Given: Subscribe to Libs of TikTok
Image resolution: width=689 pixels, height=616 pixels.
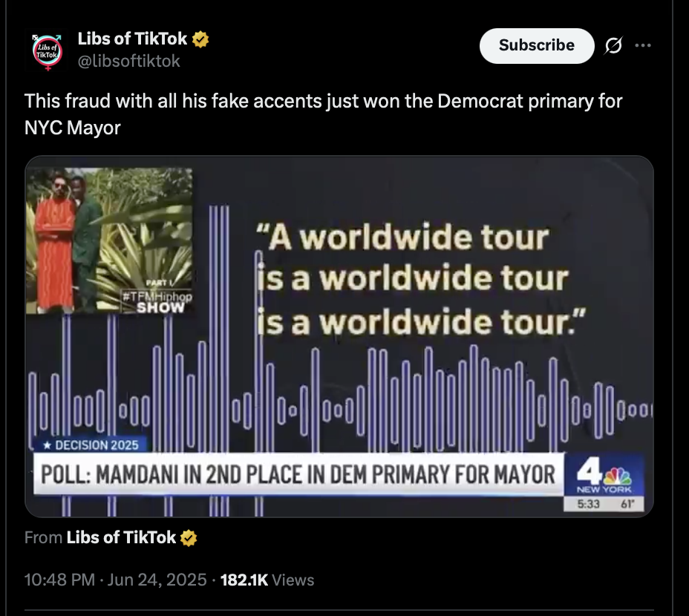Looking at the screenshot, I should (x=537, y=45).
